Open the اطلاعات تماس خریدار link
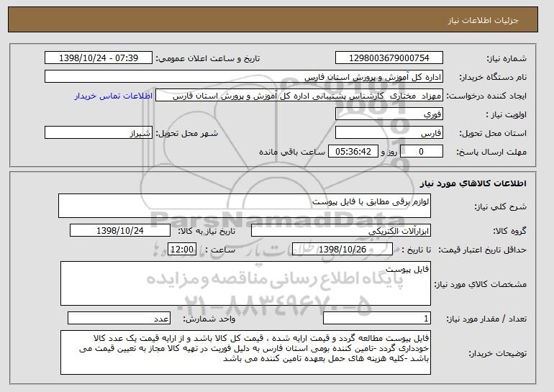This screenshot has height=392, width=554. (x=114, y=96)
